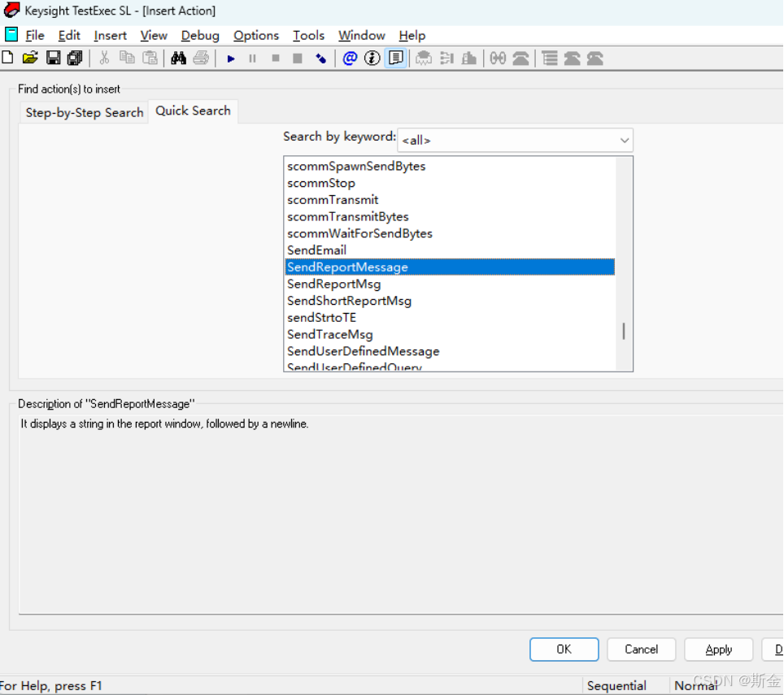
Task: Click the first gray telephone icon
Action: pos(520,58)
